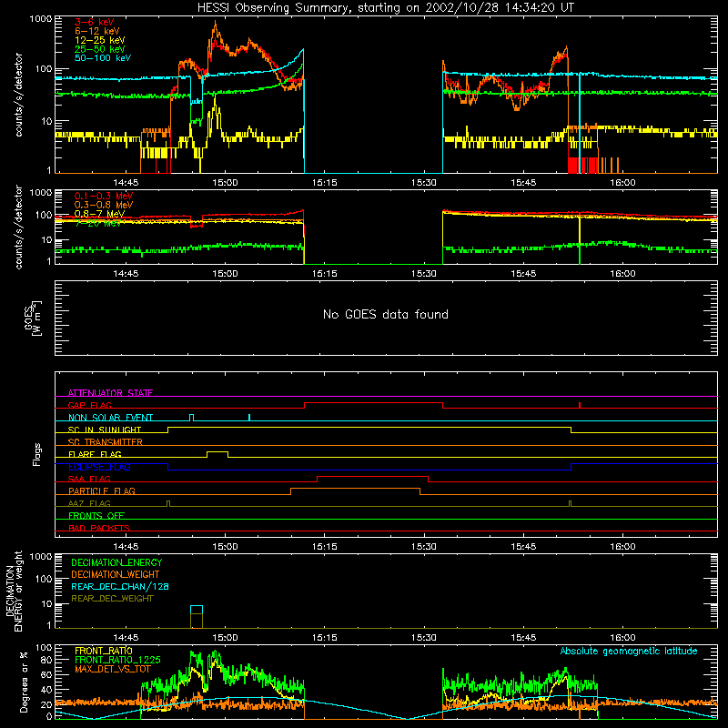
Task: Select the olive flag label above FRONTS_OFF
Action: (x=89, y=503)
